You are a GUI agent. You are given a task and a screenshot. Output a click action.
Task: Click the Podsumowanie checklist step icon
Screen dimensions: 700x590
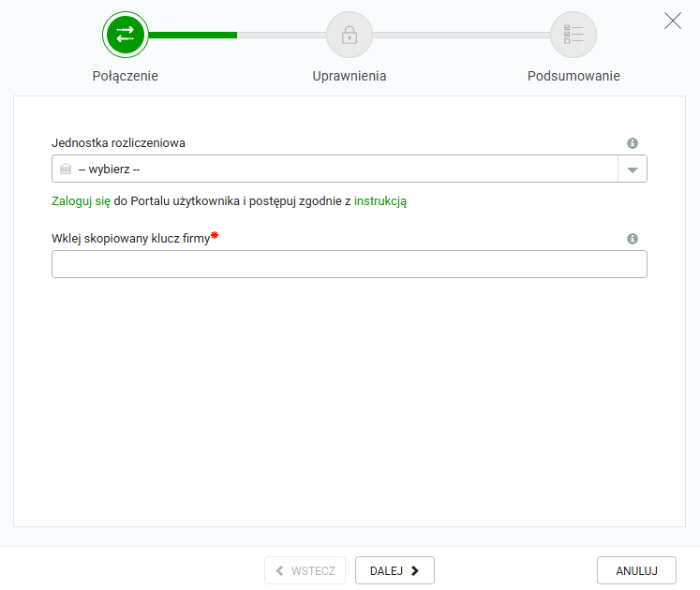tap(573, 35)
